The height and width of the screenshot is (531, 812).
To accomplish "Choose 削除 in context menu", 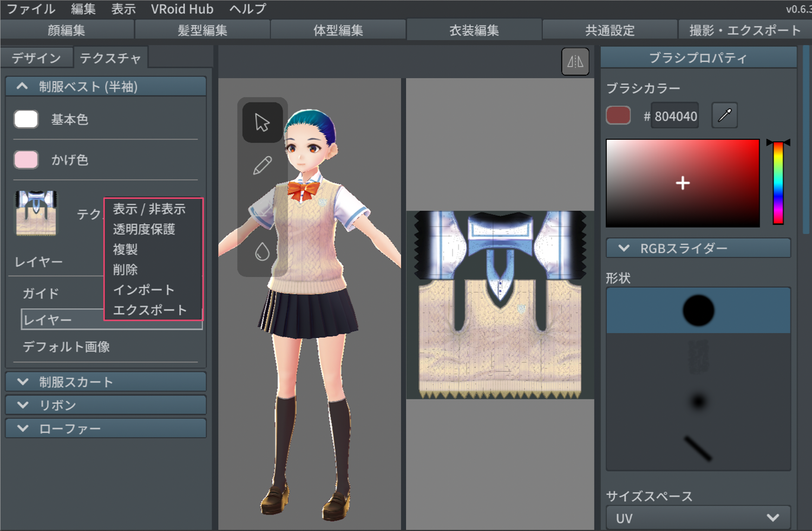I will (125, 270).
